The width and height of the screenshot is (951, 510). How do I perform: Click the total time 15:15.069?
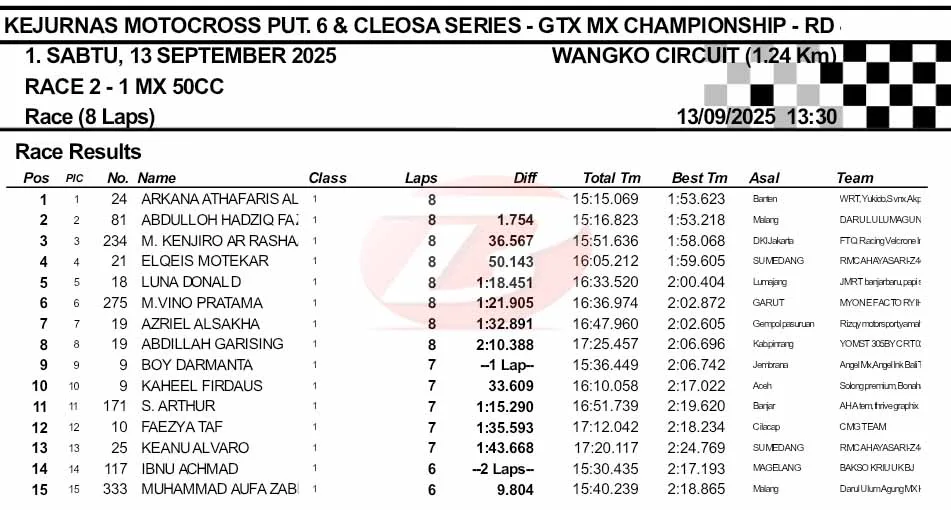click(606, 199)
